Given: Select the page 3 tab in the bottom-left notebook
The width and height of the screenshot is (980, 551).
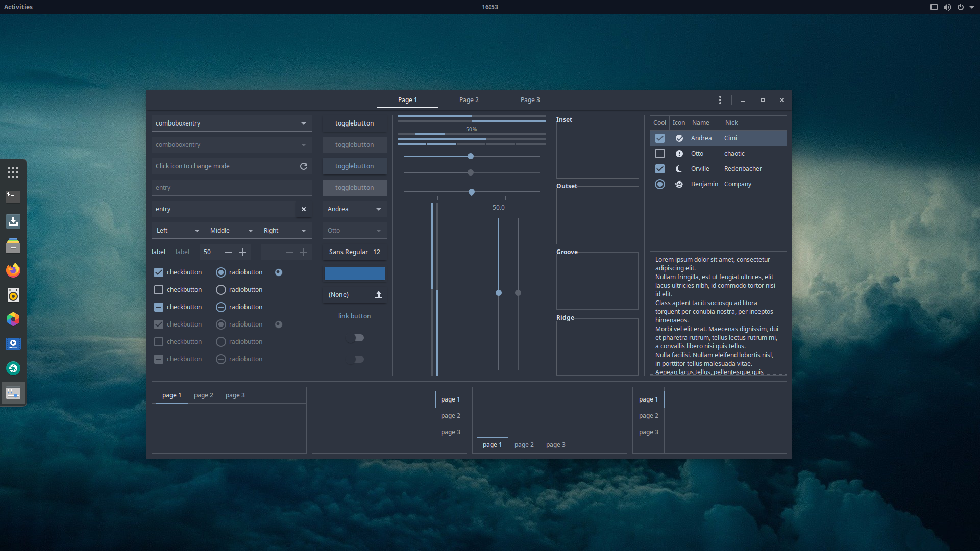Looking at the screenshot, I should pyautogui.click(x=235, y=395).
